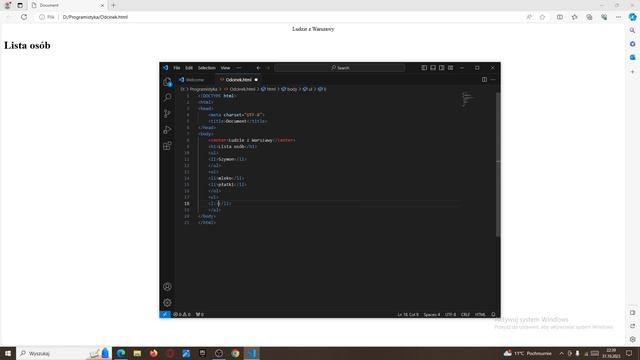Click code line with Ludzie z Warszawy
This screenshot has height=360, width=640.
251,140
